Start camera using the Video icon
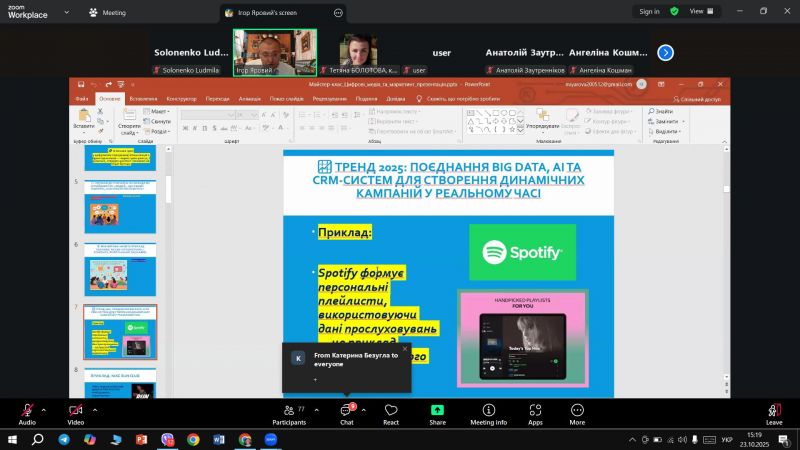Viewport: 800px width, 450px height. tap(76, 410)
